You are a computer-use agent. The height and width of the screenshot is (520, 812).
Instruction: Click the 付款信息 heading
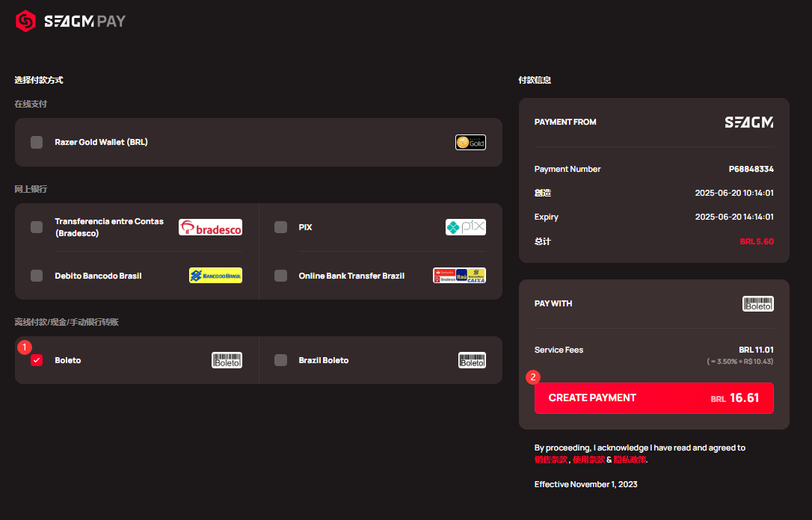tap(535, 80)
